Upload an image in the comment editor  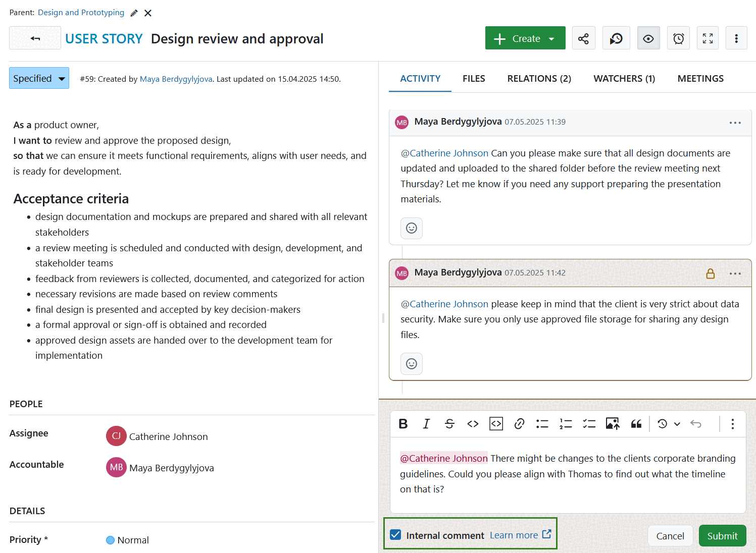point(613,424)
